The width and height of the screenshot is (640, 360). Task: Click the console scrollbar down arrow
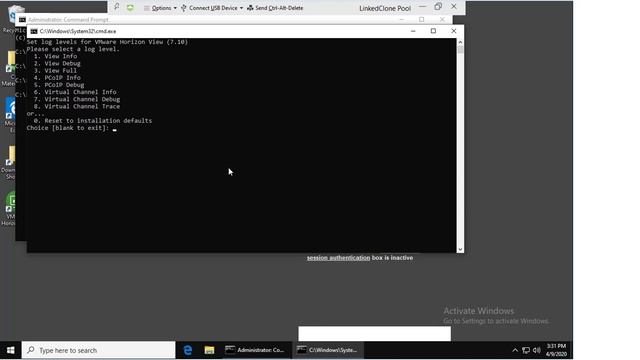(460, 249)
